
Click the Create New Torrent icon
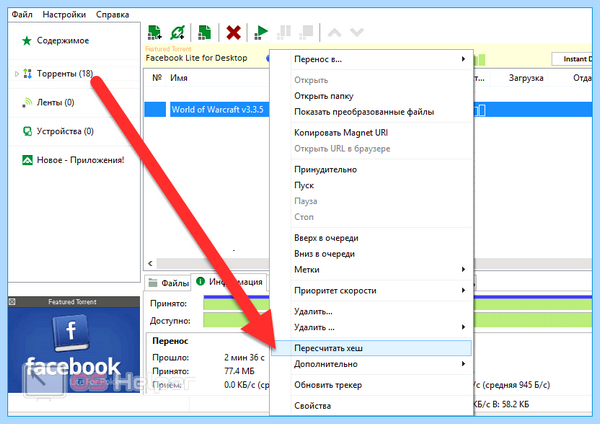204,32
